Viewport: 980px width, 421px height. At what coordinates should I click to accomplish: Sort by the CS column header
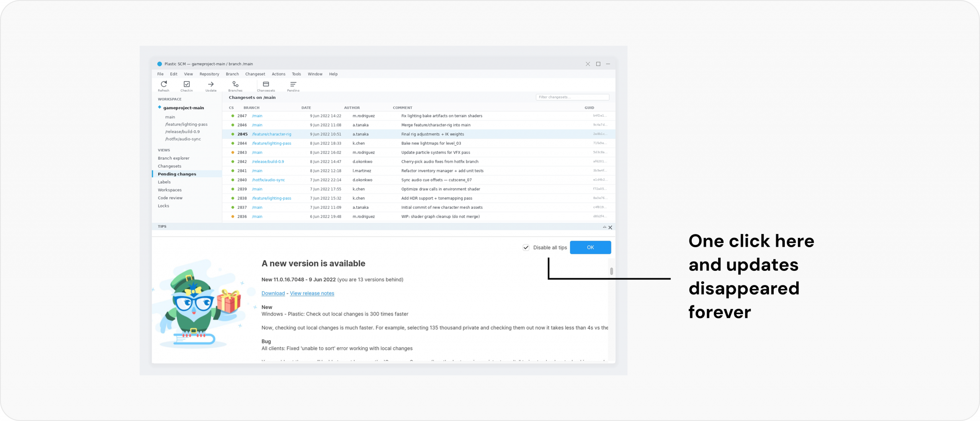[231, 108]
